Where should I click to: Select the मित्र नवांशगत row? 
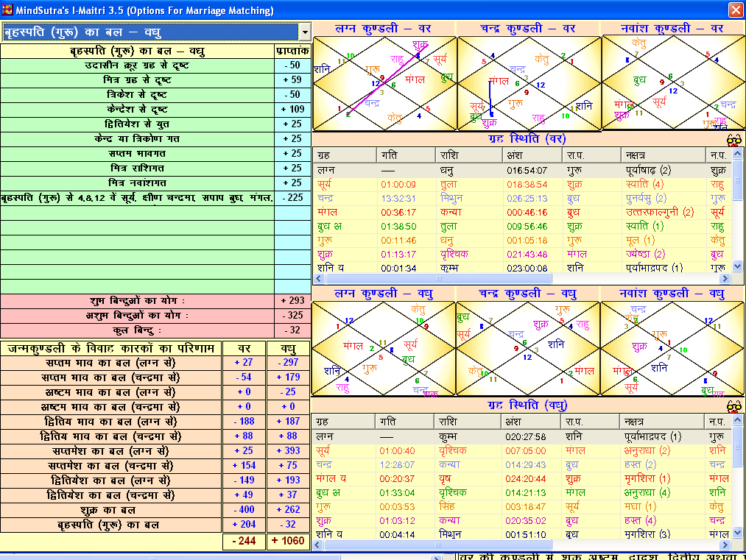(155, 183)
